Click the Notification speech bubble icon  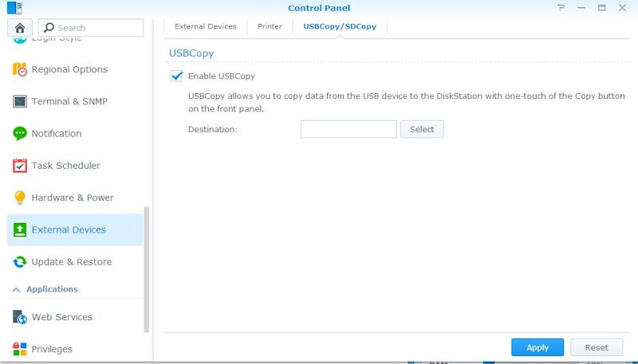(19, 133)
